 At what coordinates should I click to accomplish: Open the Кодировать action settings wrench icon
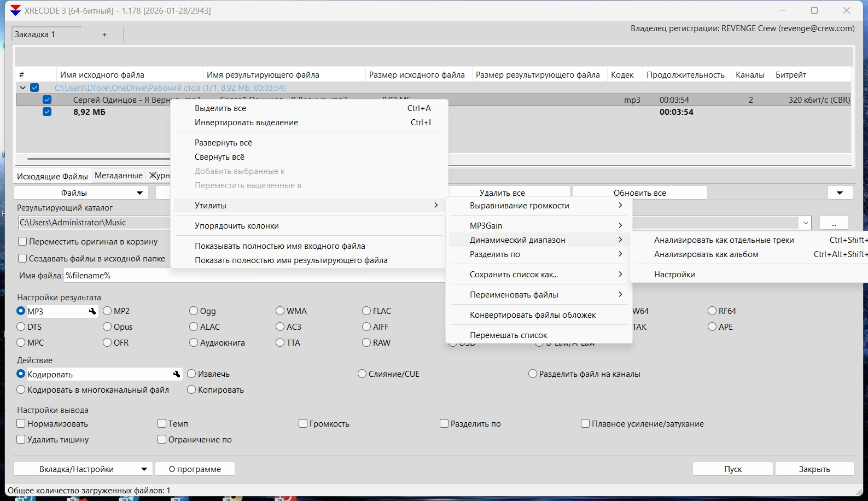tap(177, 374)
